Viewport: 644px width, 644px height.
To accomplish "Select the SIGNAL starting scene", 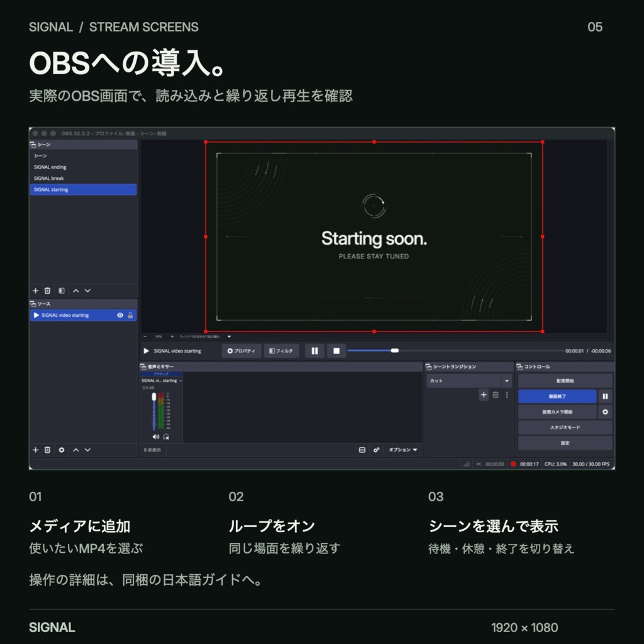I will [x=83, y=189].
